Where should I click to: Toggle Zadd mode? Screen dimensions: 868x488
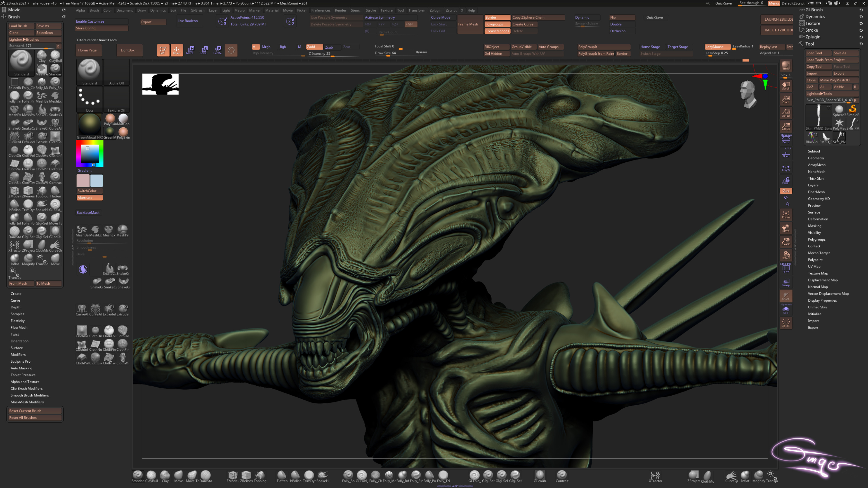(x=314, y=47)
